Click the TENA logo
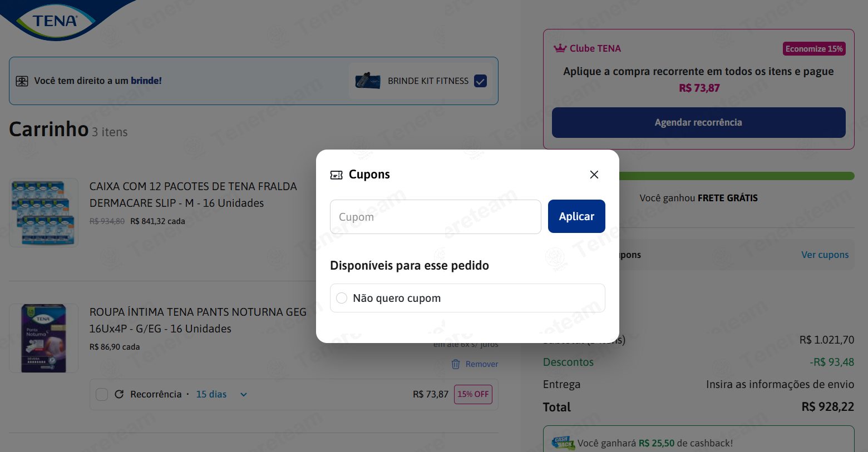868x452 pixels. click(56, 21)
